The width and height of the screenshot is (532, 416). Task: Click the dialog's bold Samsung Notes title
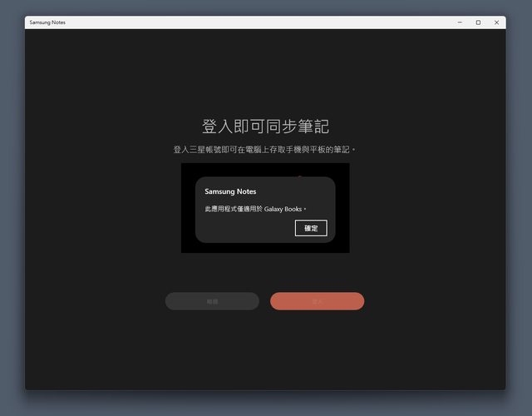click(x=230, y=191)
